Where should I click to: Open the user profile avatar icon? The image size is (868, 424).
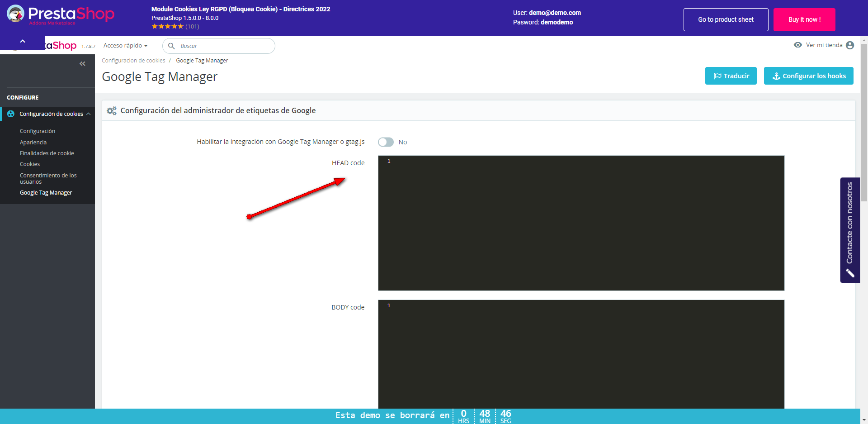click(850, 45)
